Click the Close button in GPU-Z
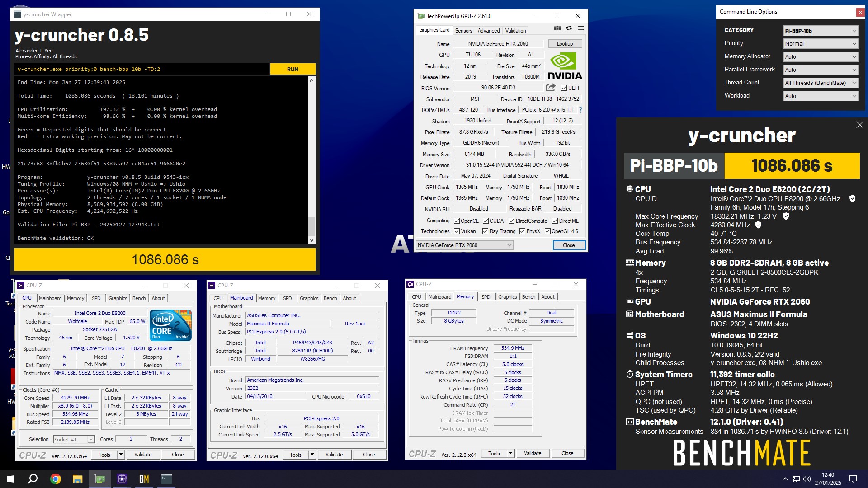Screen dimensions: 868x488 pyautogui.click(x=569, y=245)
